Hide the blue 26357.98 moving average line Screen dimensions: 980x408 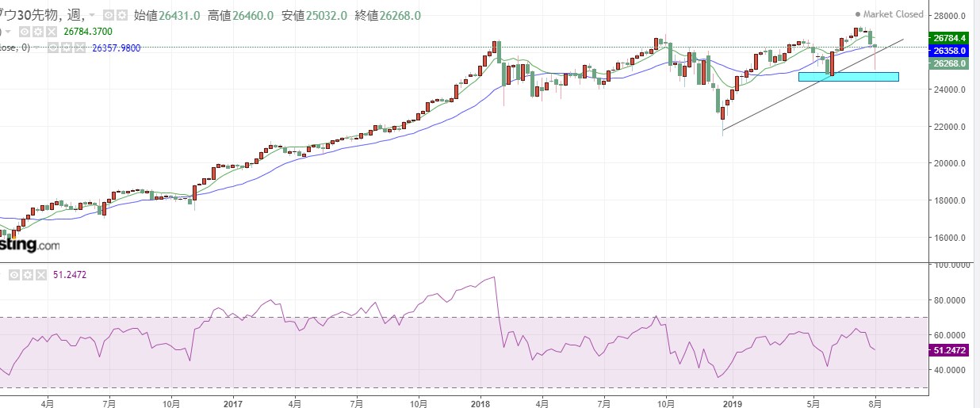53,48
